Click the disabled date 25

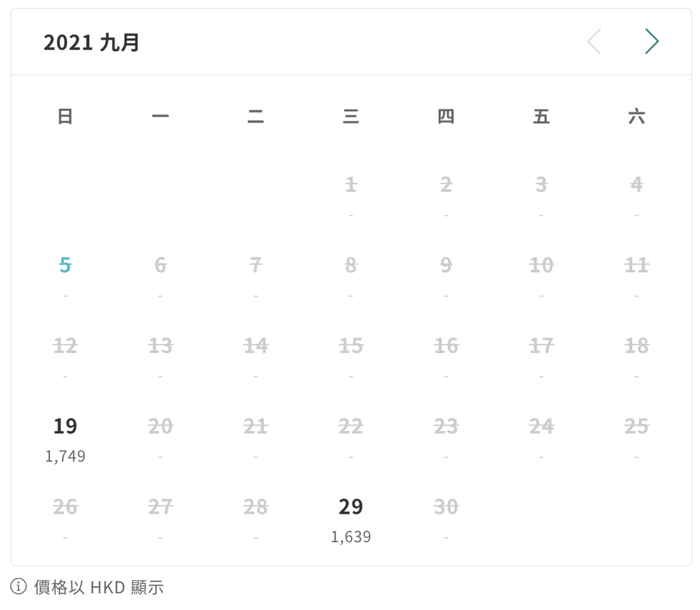pyautogui.click(x=637, y=426)
